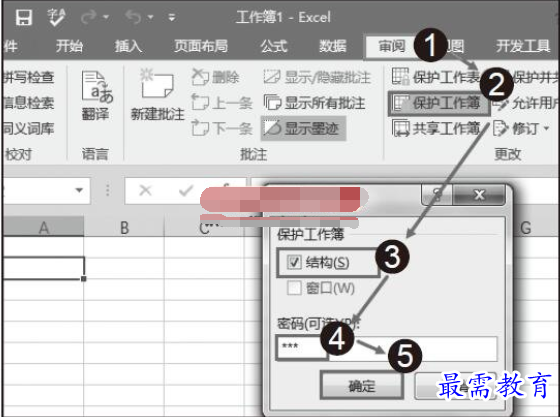Screen dimensions: 560x417
Task: Click the Save icon in quick access toolbar
Action: point(24,17)
